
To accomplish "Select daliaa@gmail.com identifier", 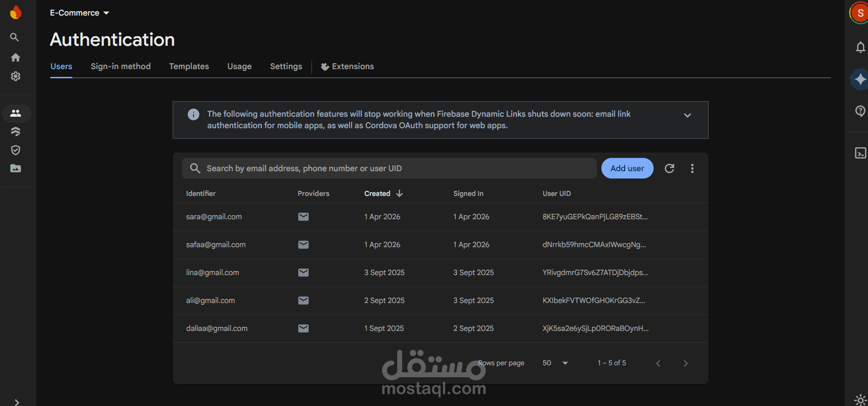I will coord(217,328).
